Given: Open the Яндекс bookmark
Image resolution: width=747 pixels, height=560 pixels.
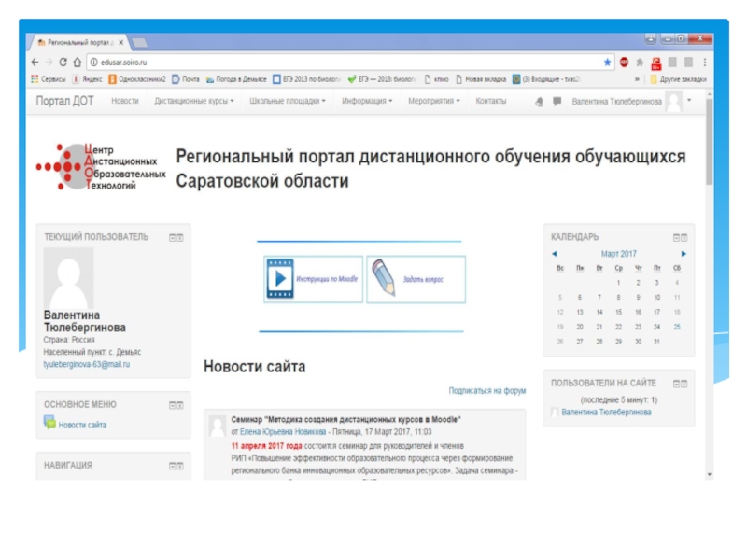Looking at the screenshot, I should 87,79.
